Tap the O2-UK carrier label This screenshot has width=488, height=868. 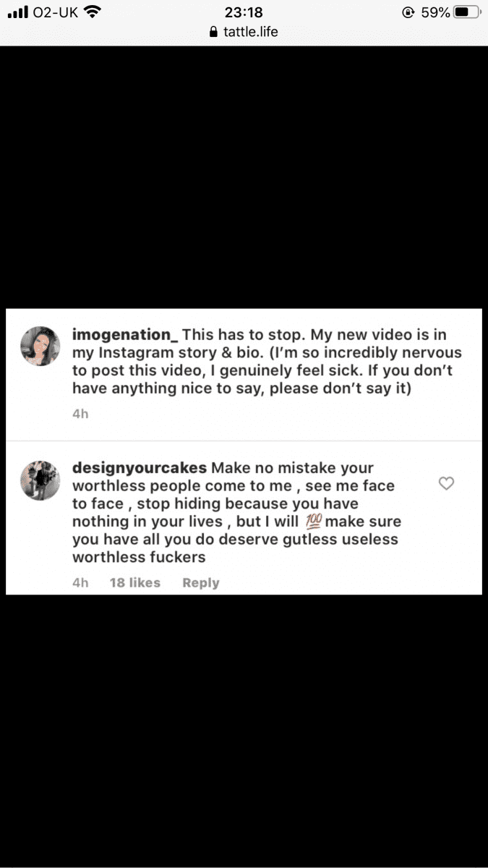[56, 12]
